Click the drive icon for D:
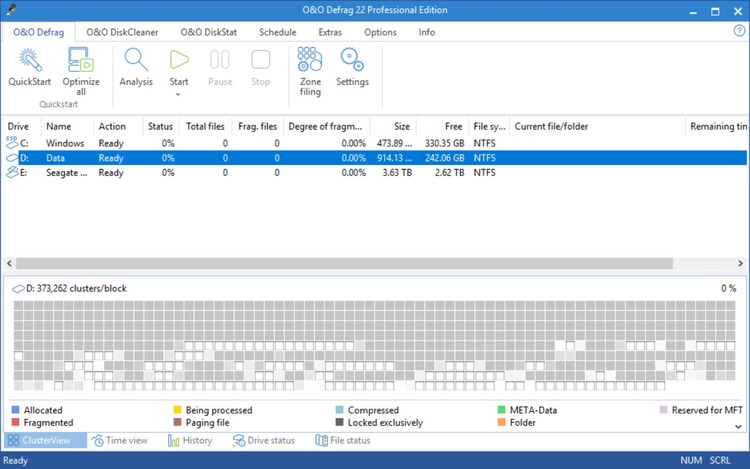This screenshot has height=469, width=750. 11,157
